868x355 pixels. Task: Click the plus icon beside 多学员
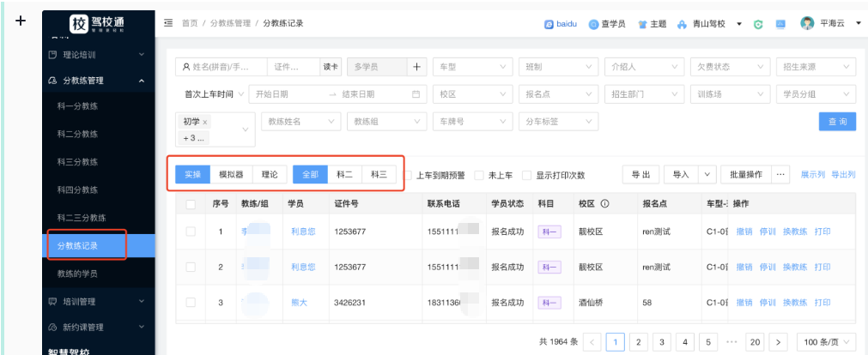click(416, 67)
